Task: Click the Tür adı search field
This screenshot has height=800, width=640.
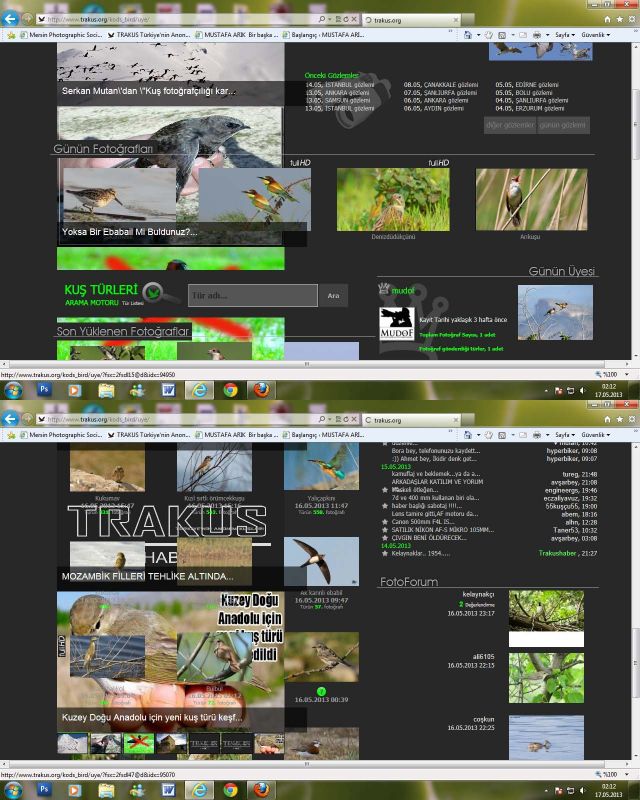Action: point(252,296)
